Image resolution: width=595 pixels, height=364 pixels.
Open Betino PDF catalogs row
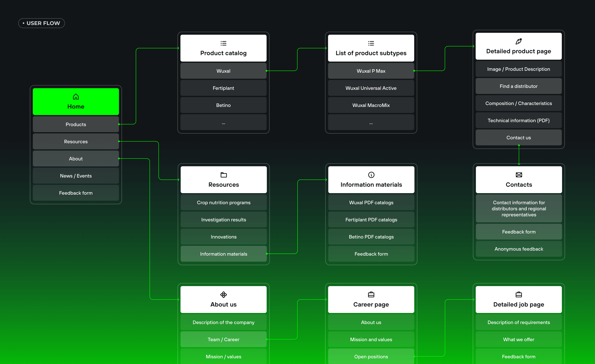371,236
